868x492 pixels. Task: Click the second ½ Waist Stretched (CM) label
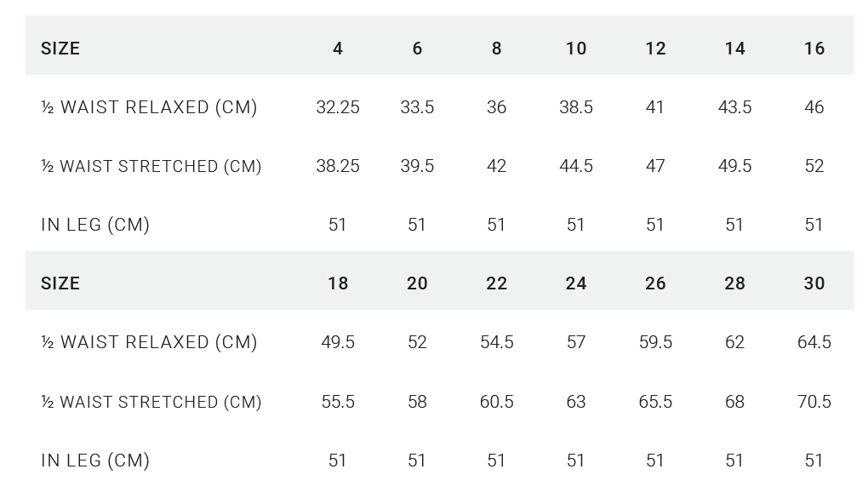(151, 402)
